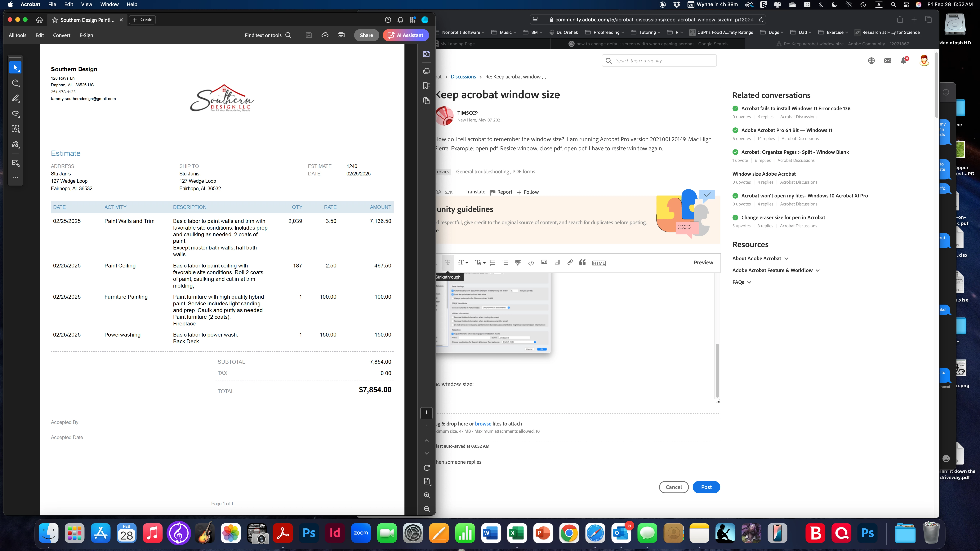Select the Draw freehand lasso tool
The width and height of the screenshot is (980, 551).
coord(16,113)
